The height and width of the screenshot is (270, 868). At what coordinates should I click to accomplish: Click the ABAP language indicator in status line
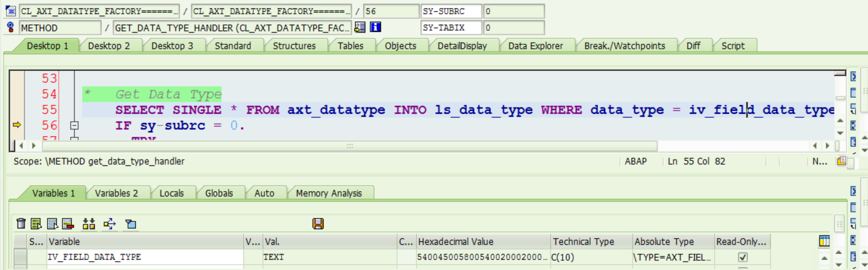tap(635, 161)
